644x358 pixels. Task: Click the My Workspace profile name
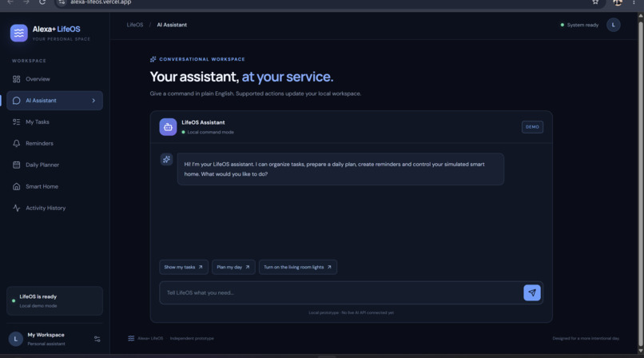(46, 335)
